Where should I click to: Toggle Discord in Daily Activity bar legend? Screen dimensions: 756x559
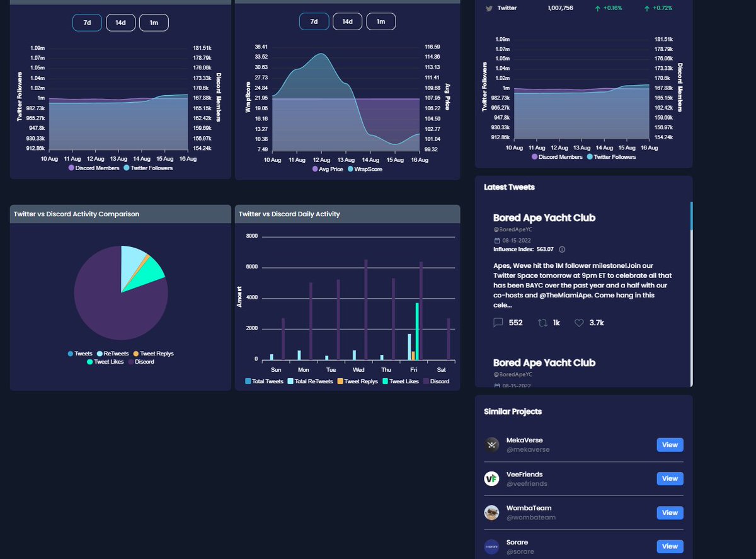437,381
